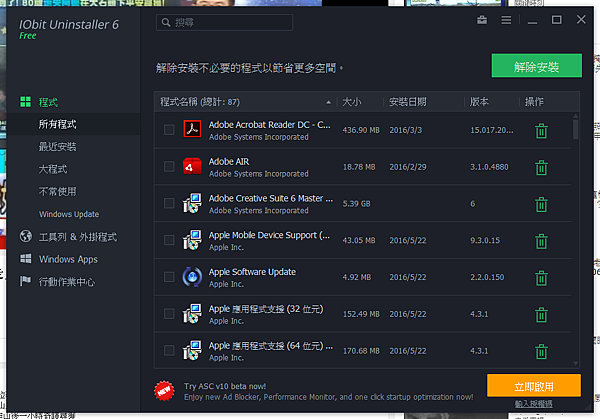The width and height of the screenshot is (600, 419).
Task: Click the Try ASC v10 beta now promo text
Action: [225, 386]
